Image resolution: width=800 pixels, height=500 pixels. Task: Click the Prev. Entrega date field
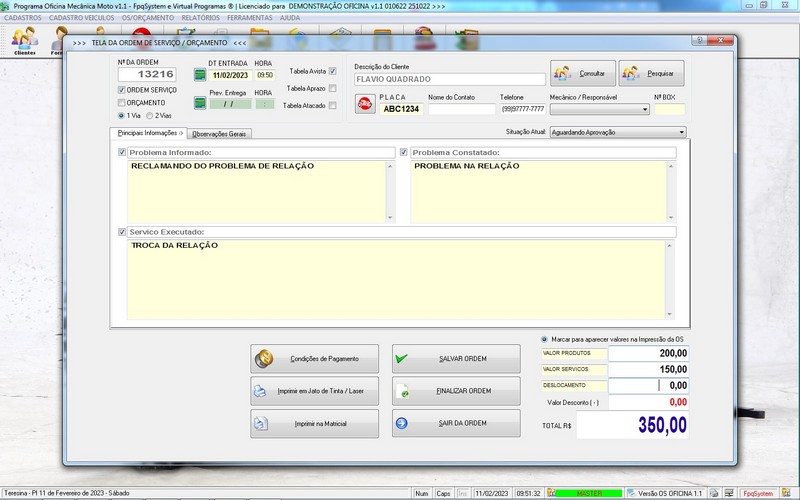tap(230, 104)
